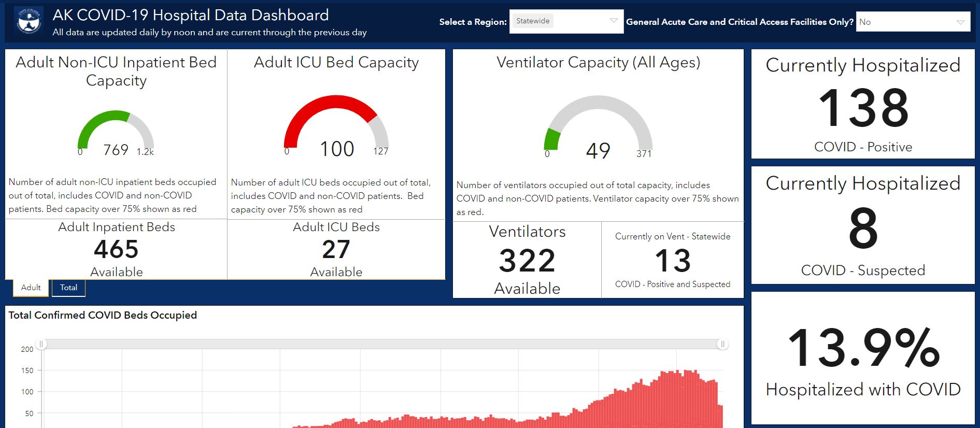Click the Statewide region tag

pos(533,21)
